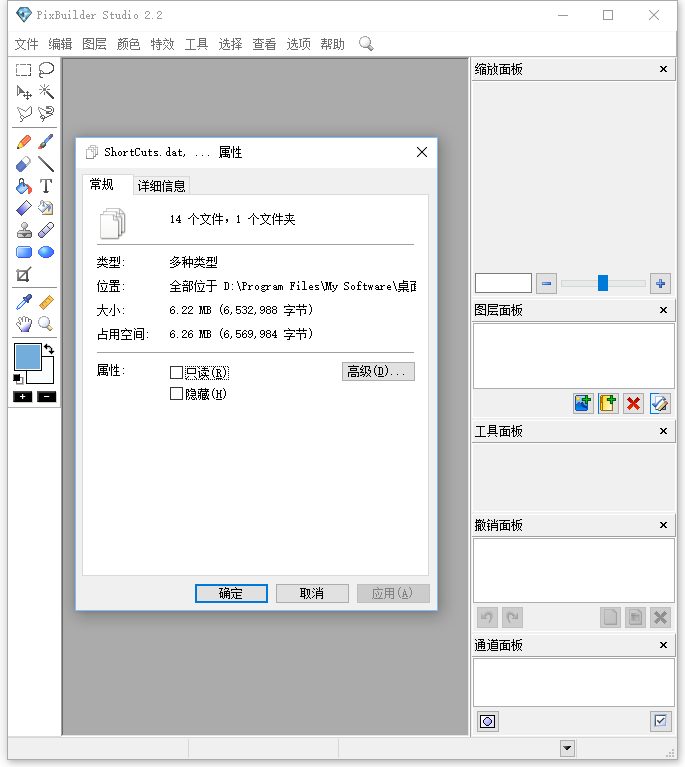
Task: Select the Rectangular Marquee tool
Action: click(24, 70)
